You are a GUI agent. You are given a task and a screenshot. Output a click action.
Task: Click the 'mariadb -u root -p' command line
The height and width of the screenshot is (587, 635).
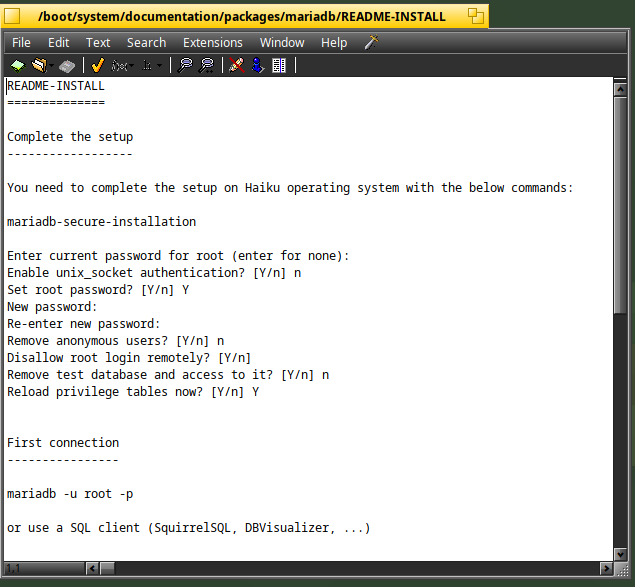pyautogui.click(x=70, y=494)
